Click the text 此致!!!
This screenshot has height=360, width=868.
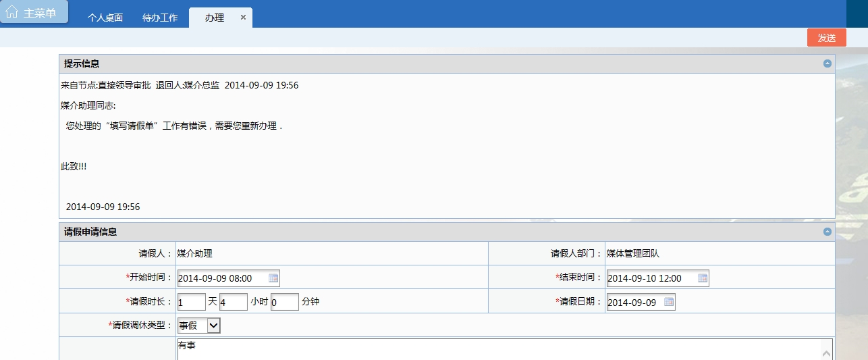pyautogui.click(x=74, y=166)
